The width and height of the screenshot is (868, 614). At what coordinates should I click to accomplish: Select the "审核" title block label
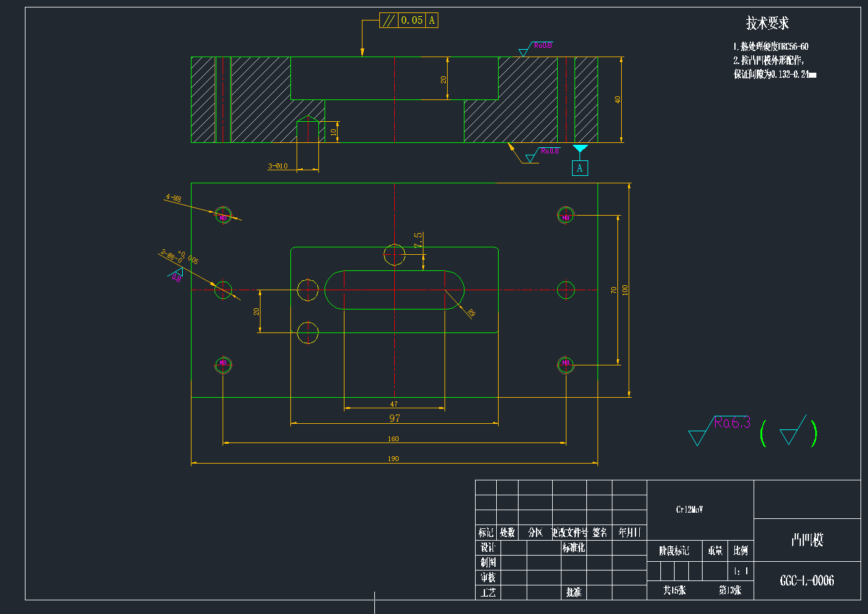click(x=488, y=577)
